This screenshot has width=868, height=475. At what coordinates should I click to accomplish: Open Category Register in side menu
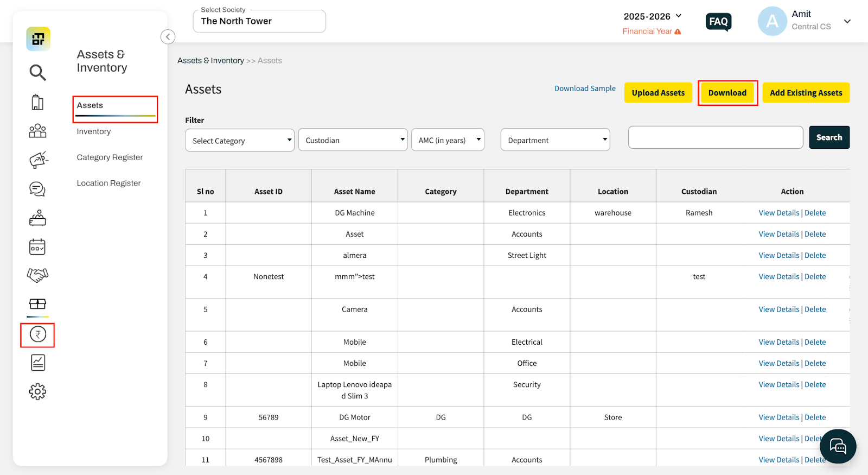click(x=110, y=157)
